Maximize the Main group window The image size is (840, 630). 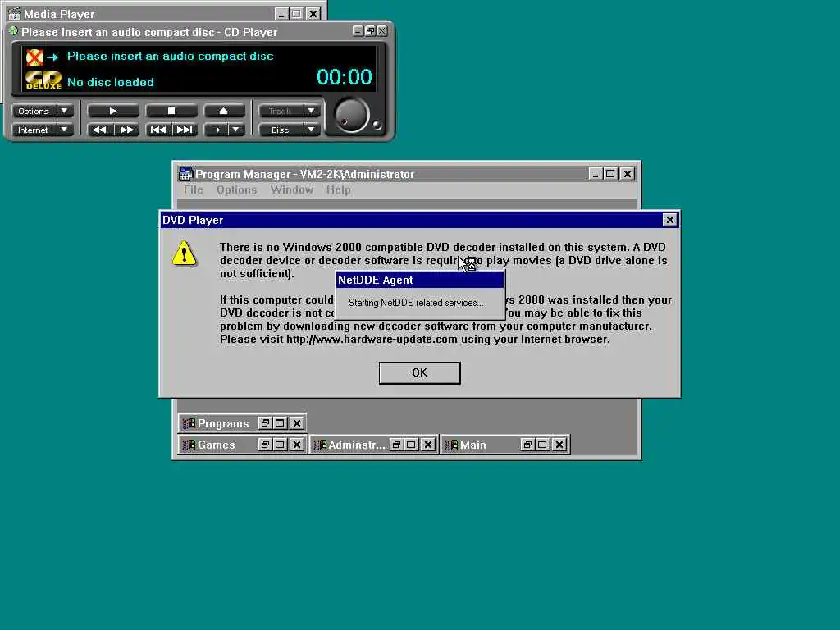(542, 445)
